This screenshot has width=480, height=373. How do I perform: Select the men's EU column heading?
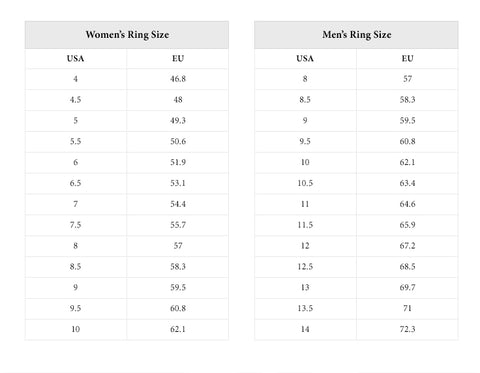tap(407, 59)
